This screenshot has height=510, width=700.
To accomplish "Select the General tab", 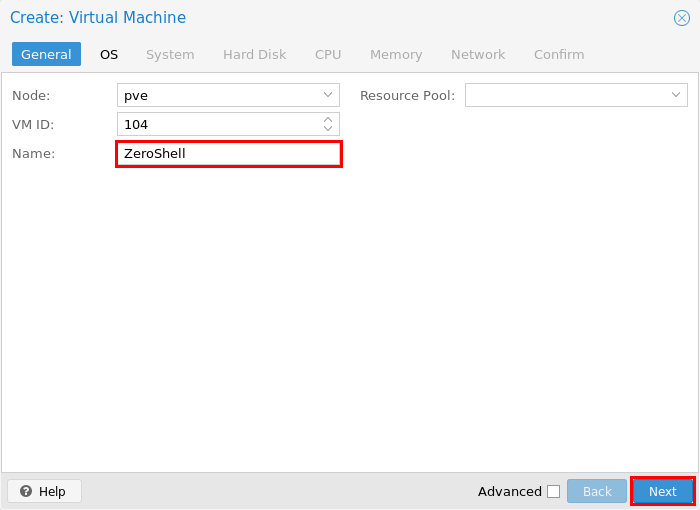I will pos(46,54).
